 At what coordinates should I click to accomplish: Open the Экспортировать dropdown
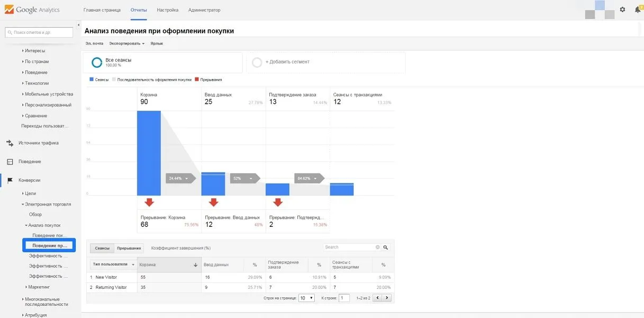click(x=127, y=43)
